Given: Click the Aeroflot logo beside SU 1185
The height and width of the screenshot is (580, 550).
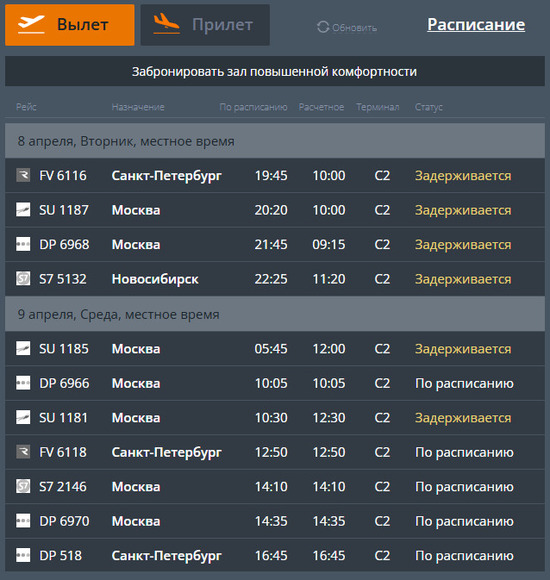Looking at the screenshot, I should pyautogui.click(x=23, y=348).
